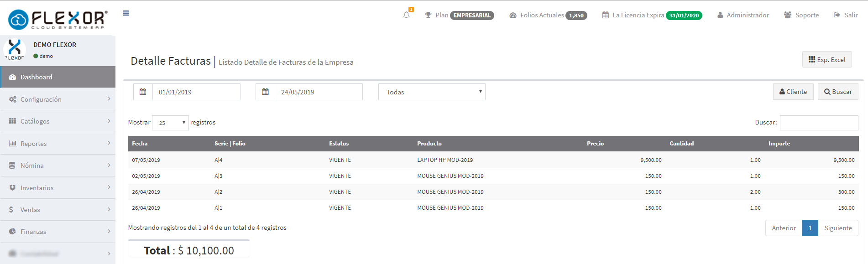Open the Reportes menu item
Image resolution: width=868 pixels, height=264 pixels.
coord(58,144)
